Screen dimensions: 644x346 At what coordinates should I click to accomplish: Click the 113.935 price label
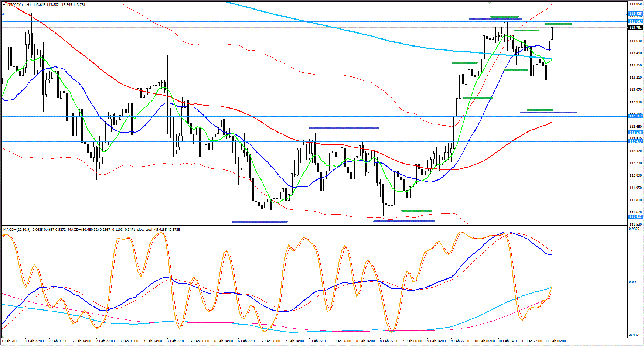(x=636, y=14)
